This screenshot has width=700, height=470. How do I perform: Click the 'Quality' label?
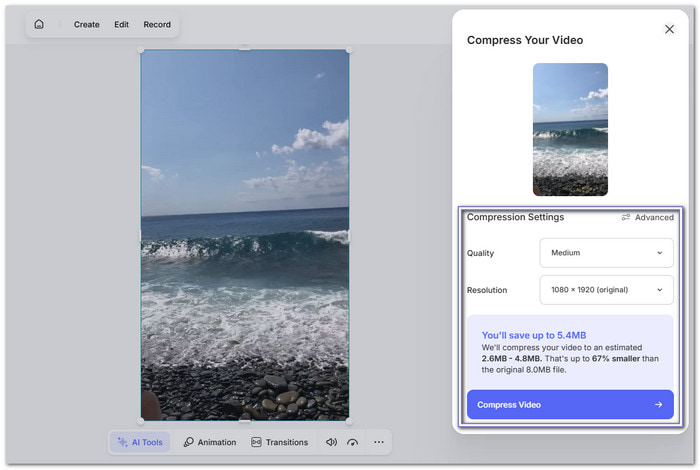480,253
